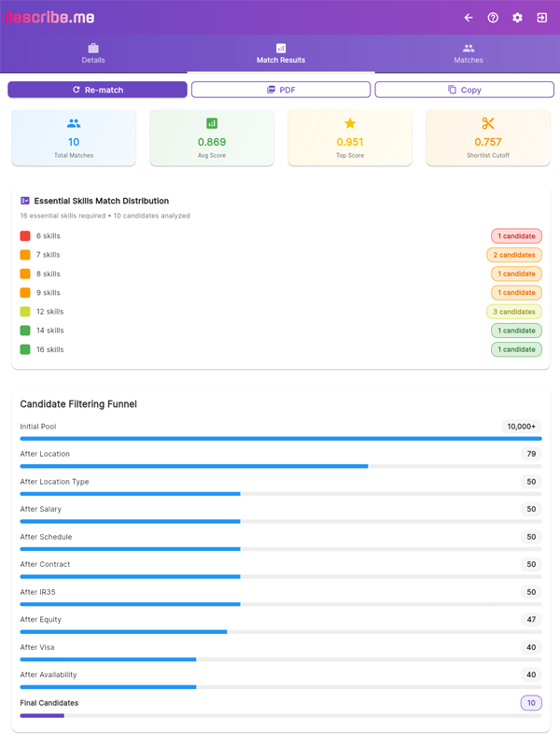This screenshot has width=560, height=747.
Task: Click the Essential Skills Match Distribution chart icon
Action: click(25, 200)
